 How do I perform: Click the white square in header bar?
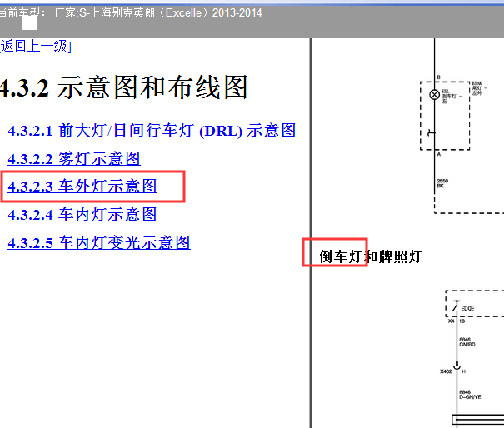(29, 23)
